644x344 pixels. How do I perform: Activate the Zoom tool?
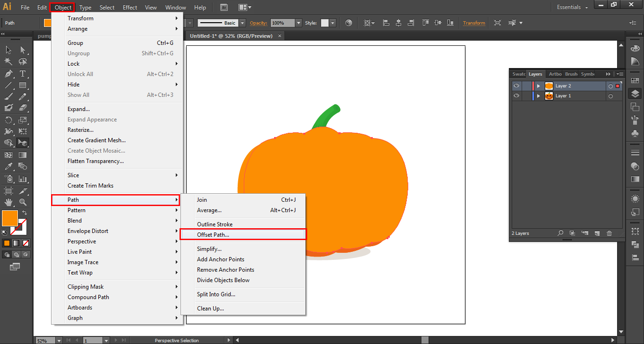pyautogui.click(x=22, y=202)
